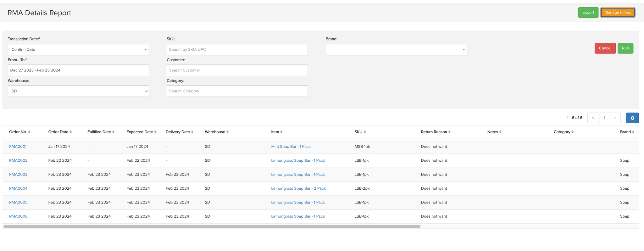Click the horizontal table scrollbar
The width and height of the screenshot is (644, 251).
pyautogui.click(x=212, y=226)
